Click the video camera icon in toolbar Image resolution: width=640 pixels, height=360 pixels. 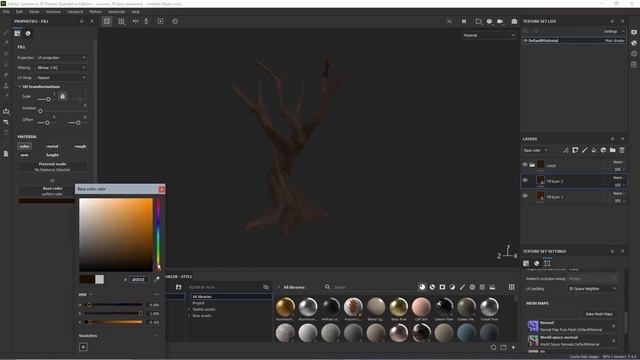pyautogui.click(x=500, y=21)
